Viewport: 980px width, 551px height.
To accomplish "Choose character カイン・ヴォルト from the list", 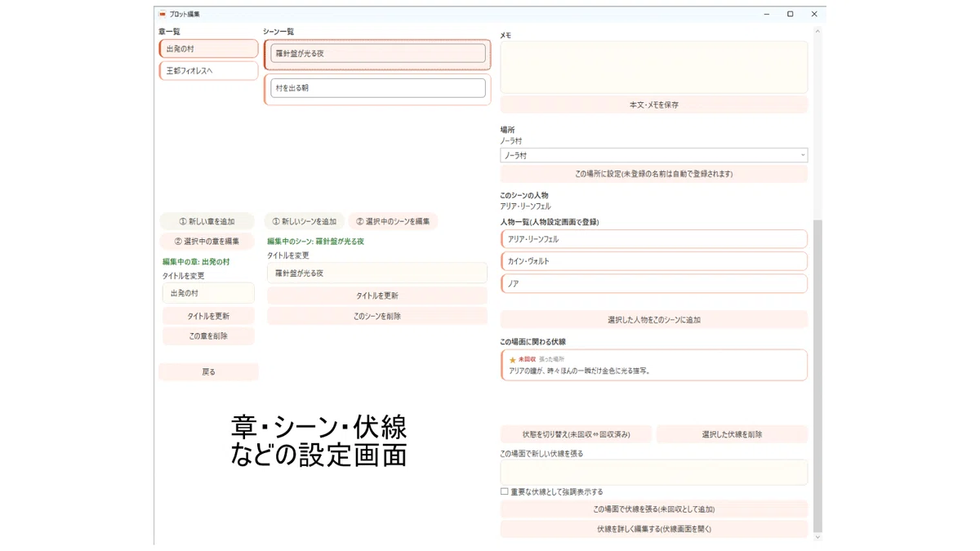I will click(654, 261).
